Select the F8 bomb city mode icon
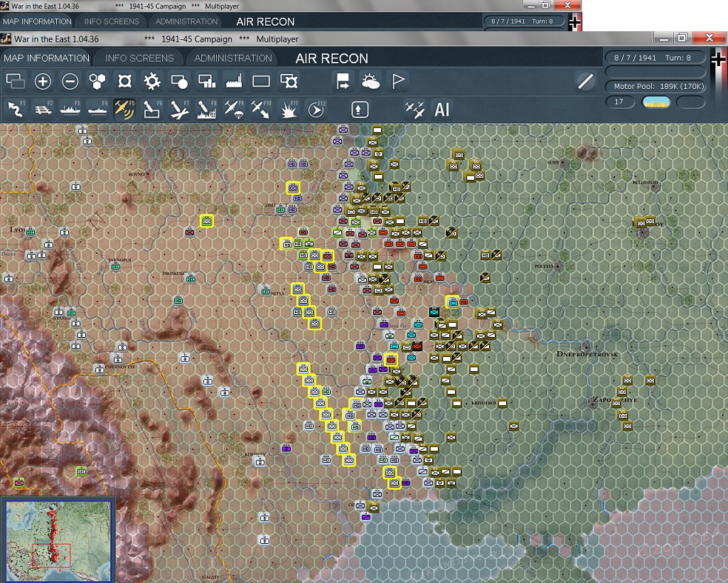728x583 pixels. click(x=207, y=109)
